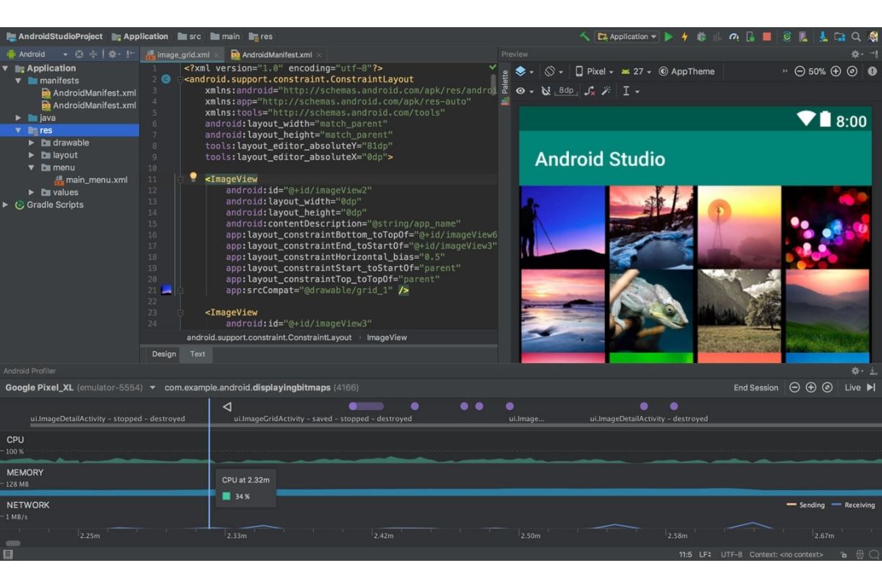Click Clear All Constraints icon
The height and width of the screenshot is (588, 882).
[x=589, y=91]
